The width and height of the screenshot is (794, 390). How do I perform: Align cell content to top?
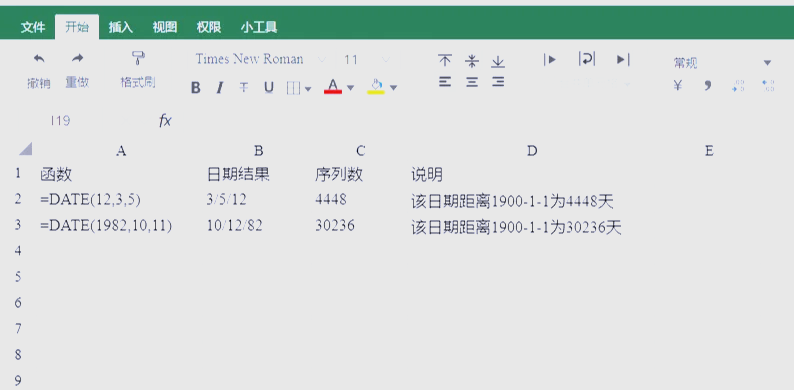click(x=445, y=61)
